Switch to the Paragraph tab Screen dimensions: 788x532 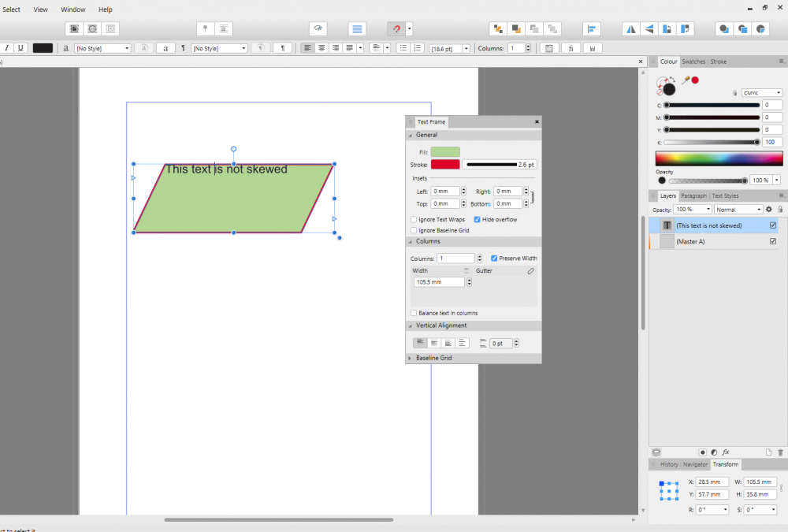pos(693,195)
